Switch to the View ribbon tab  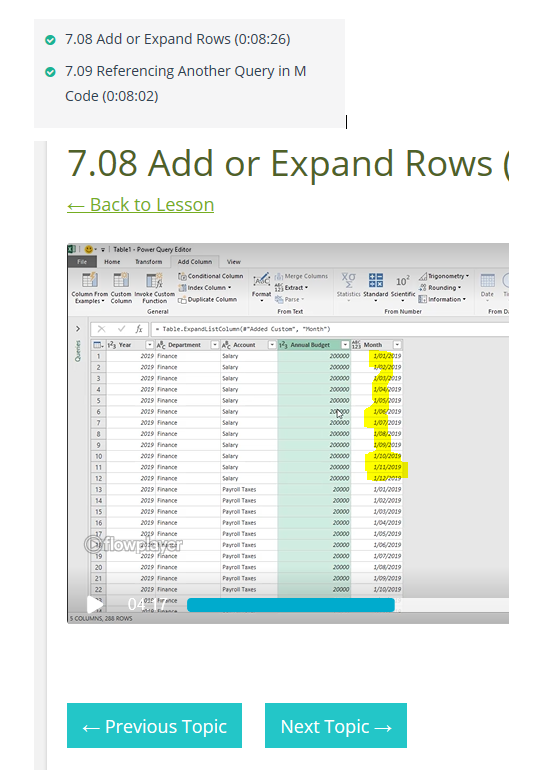[x=234, y=262]
